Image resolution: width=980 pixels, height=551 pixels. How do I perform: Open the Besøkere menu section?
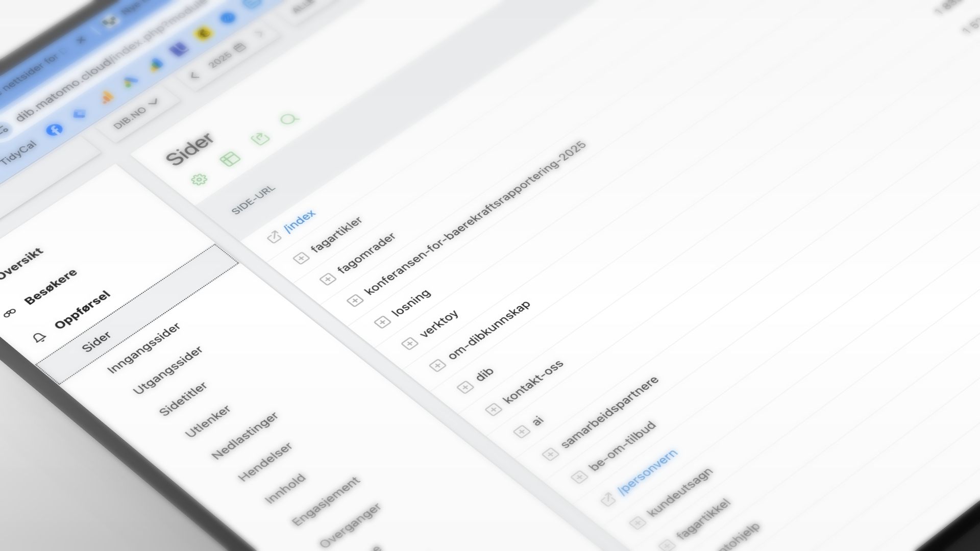pyautogui.click(x=51, y=287)
